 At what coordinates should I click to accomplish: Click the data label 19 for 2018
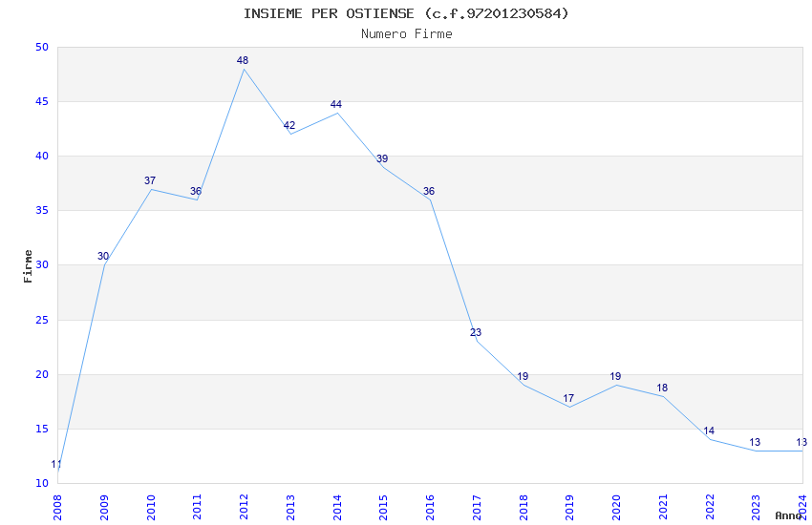click(523, 376)
